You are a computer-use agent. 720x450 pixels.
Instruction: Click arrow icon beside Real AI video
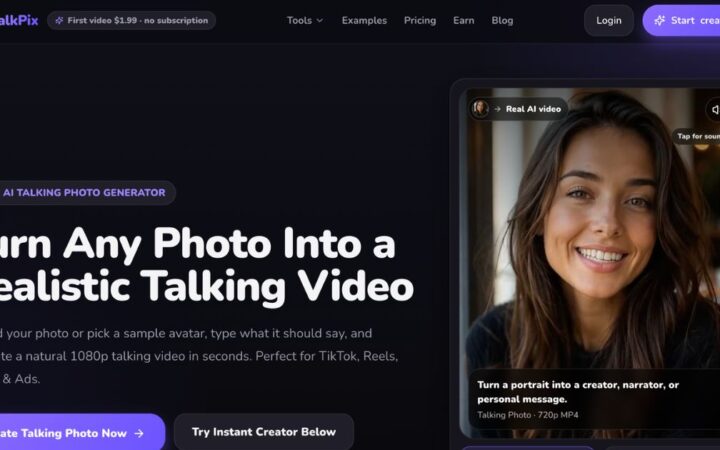[x=497, y=109]
